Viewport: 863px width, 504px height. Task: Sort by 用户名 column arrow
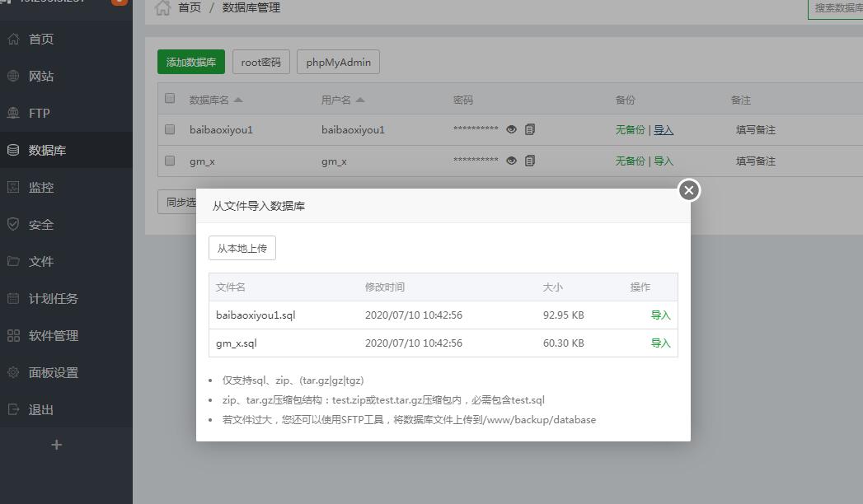pyautogui.click(x=360, y=100)
